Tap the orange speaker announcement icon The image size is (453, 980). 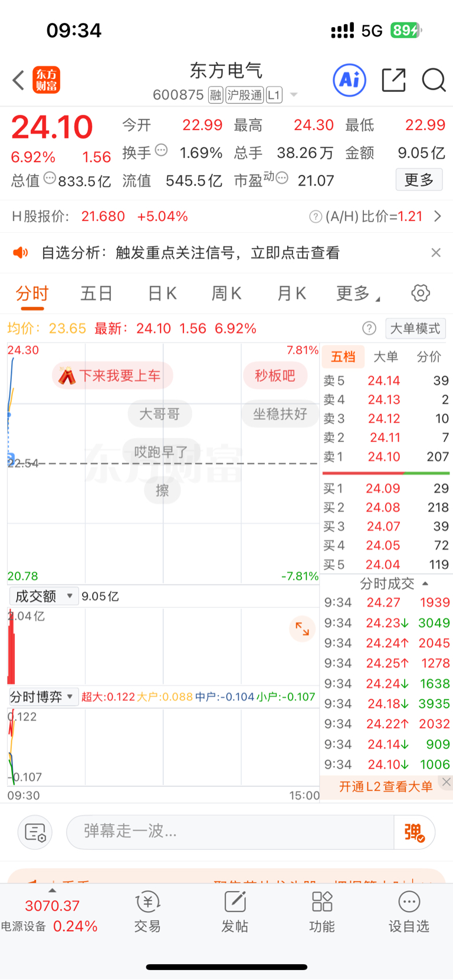21,253
